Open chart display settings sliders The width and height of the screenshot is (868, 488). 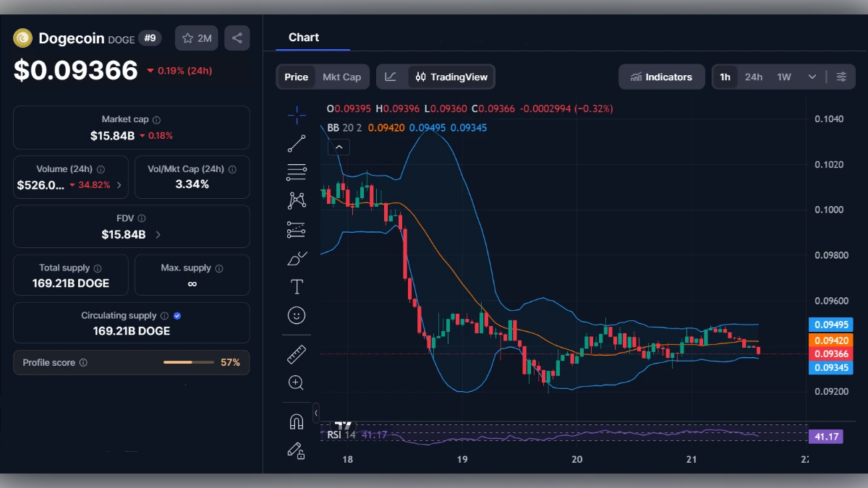click(x=841, y=76)
